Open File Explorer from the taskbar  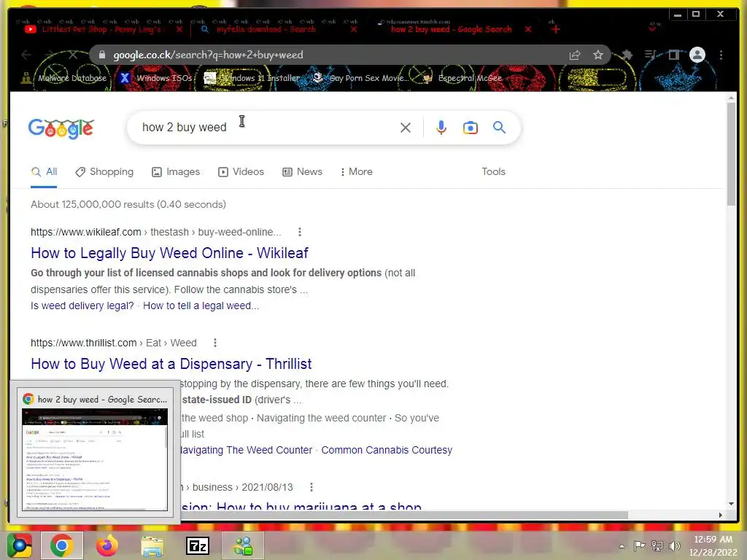click(152, 545)
